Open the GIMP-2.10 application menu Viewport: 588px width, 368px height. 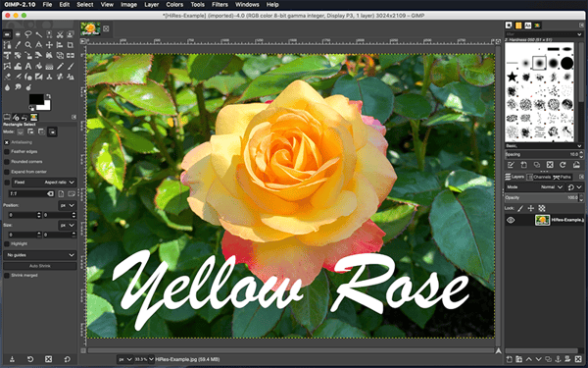(x=20, y=5)
